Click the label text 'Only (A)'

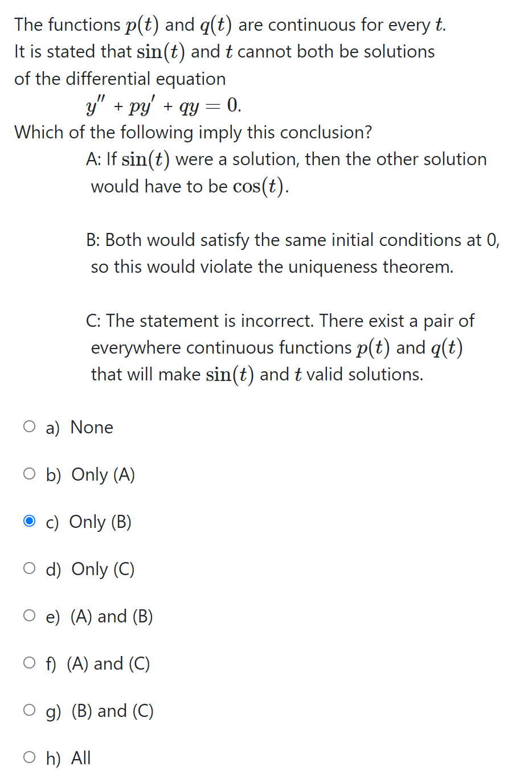coord(103,474)
